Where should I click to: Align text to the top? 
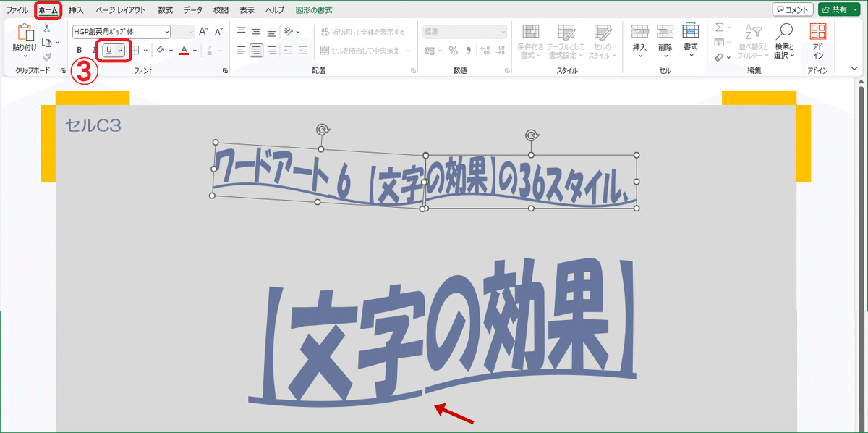pyautogui.click(x=241, y=31)
